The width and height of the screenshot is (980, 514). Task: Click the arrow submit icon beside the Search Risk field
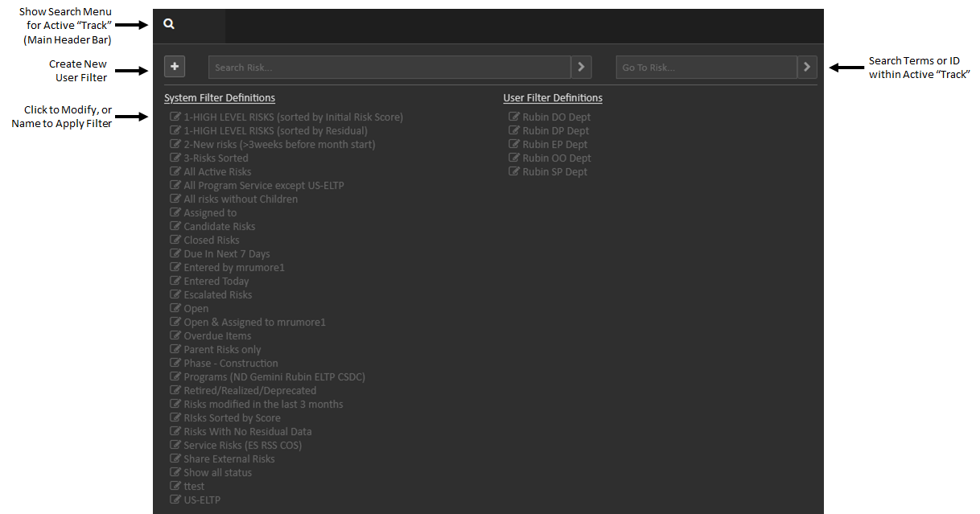(581, 67)
